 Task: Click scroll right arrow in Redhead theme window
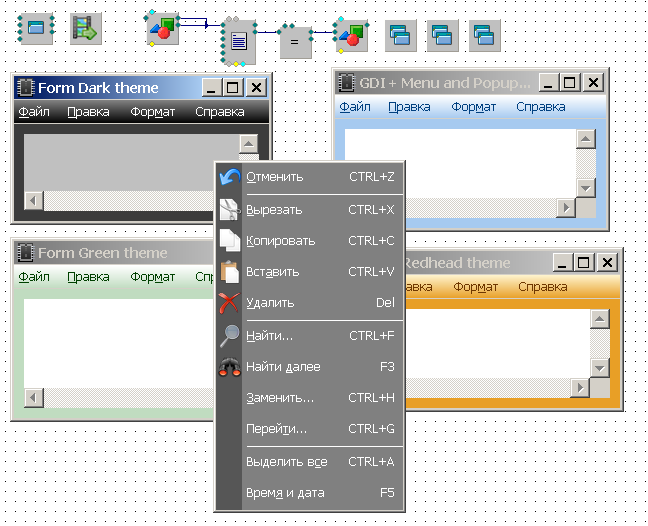(580, 388)
